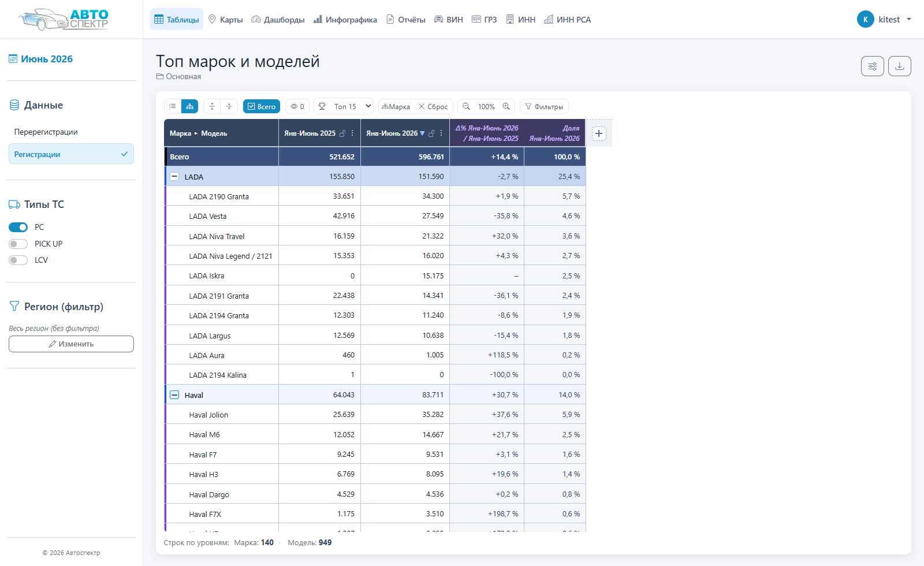924x566 pixels.
Task: Navigate to ВИН lookup
Action: coord(449,19)
